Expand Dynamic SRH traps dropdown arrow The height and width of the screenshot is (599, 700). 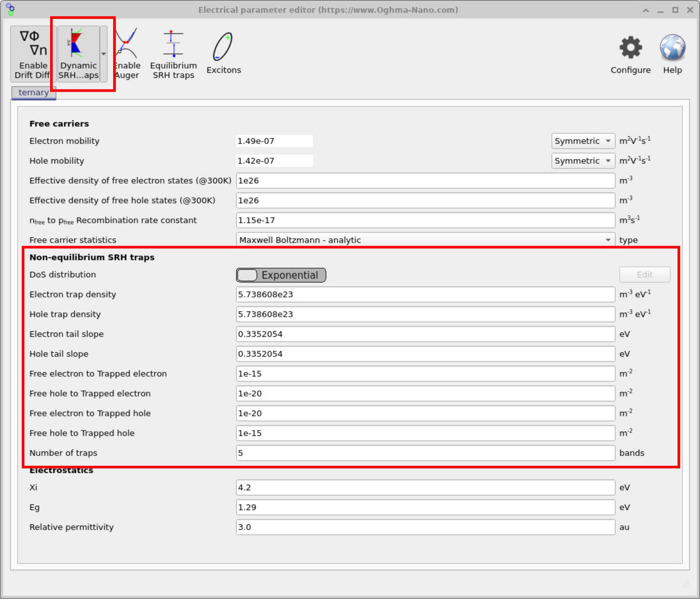[104, 54]
